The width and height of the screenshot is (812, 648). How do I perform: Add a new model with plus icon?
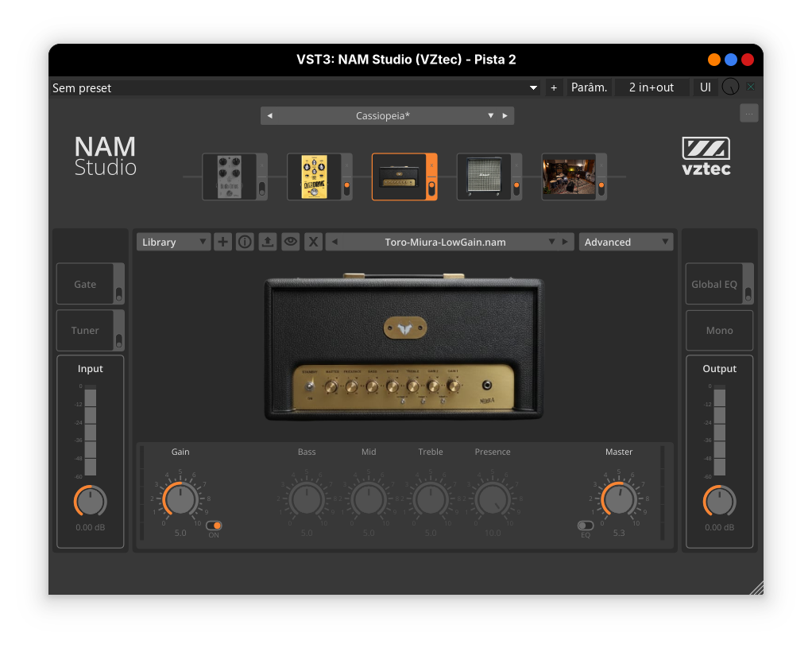pyautogui.click(x=222, y=242)
